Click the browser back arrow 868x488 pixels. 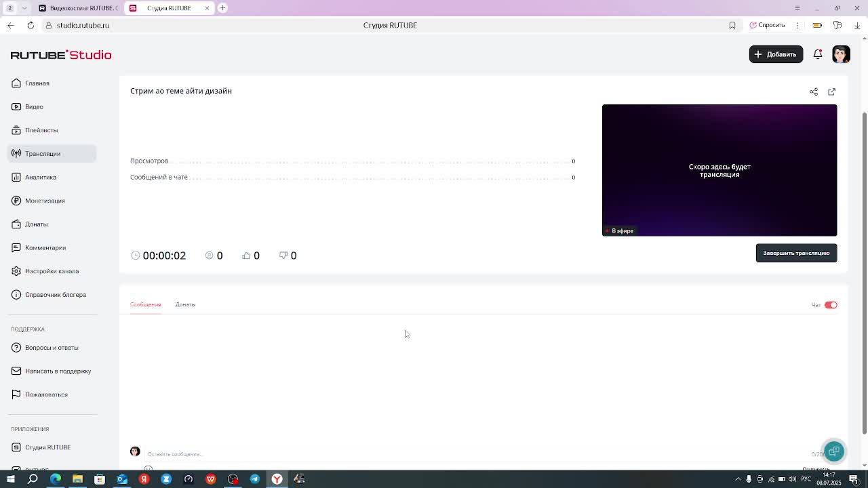coord(10,25)
